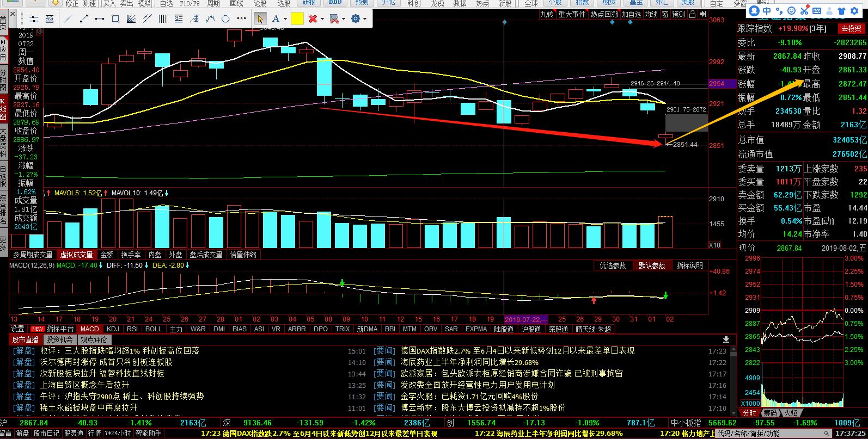
Task: Click the 预测 button above the chart
Action: click(x=678, y=14)
